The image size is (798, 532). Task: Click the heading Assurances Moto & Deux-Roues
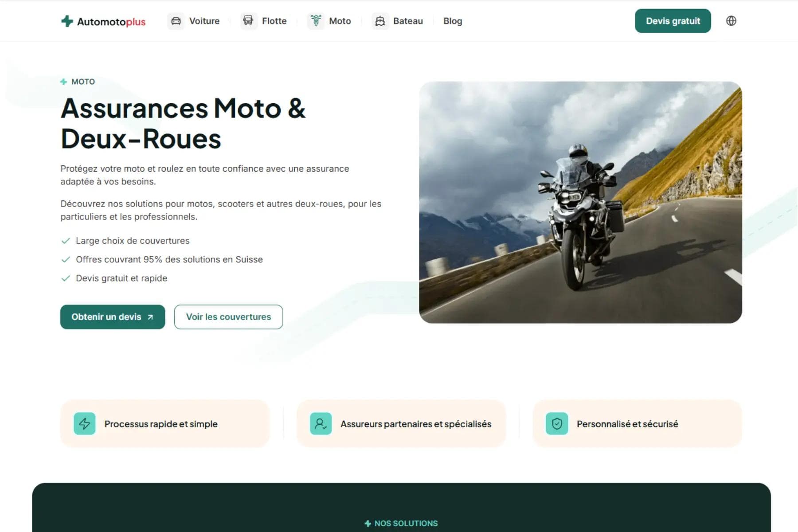pos(183,124)
